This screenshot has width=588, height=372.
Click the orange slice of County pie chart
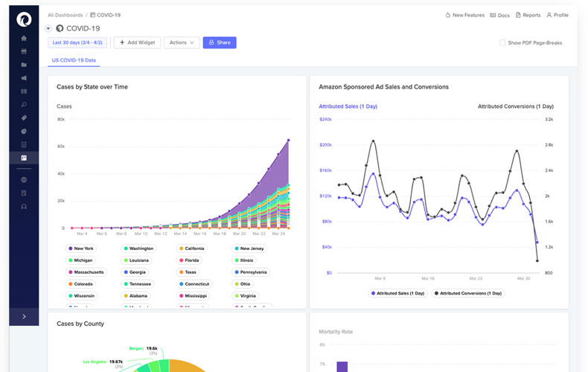(x=185, y=366)
